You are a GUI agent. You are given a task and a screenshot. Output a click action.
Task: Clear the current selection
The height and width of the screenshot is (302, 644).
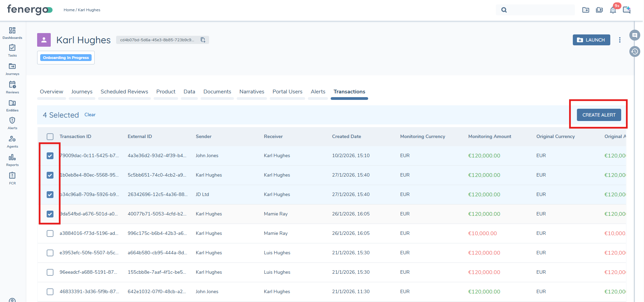[90, 115]
